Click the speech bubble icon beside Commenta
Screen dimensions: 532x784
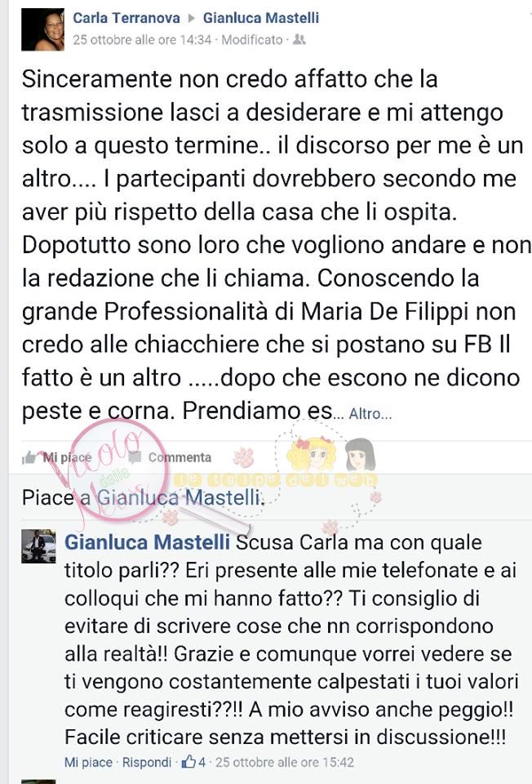tap(135, 457)
